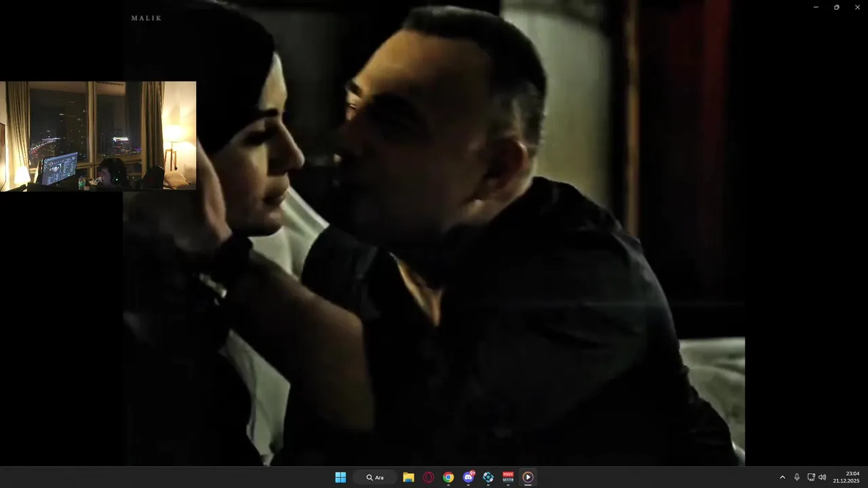Open the volume tray icon

point(823,477)
